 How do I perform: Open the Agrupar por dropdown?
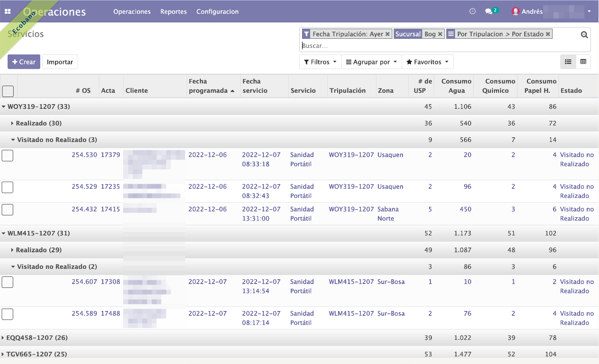click(x=371, y=62)
